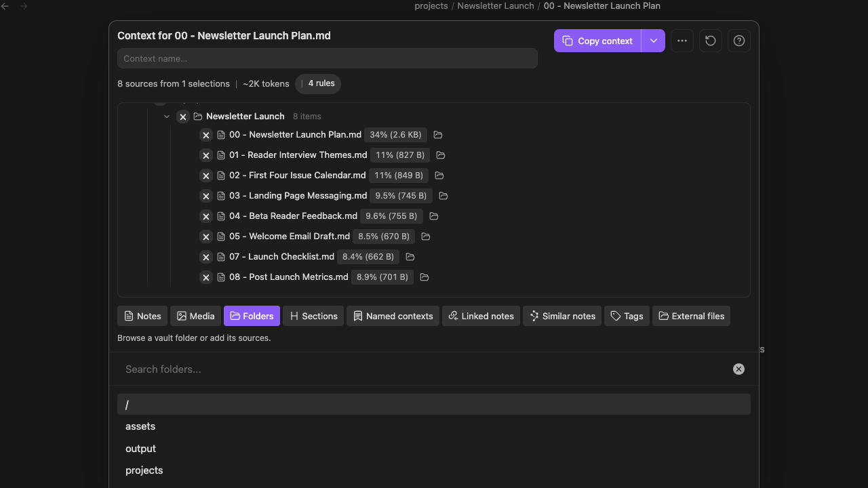Click the "8 items" count label

tap(307, 117)
